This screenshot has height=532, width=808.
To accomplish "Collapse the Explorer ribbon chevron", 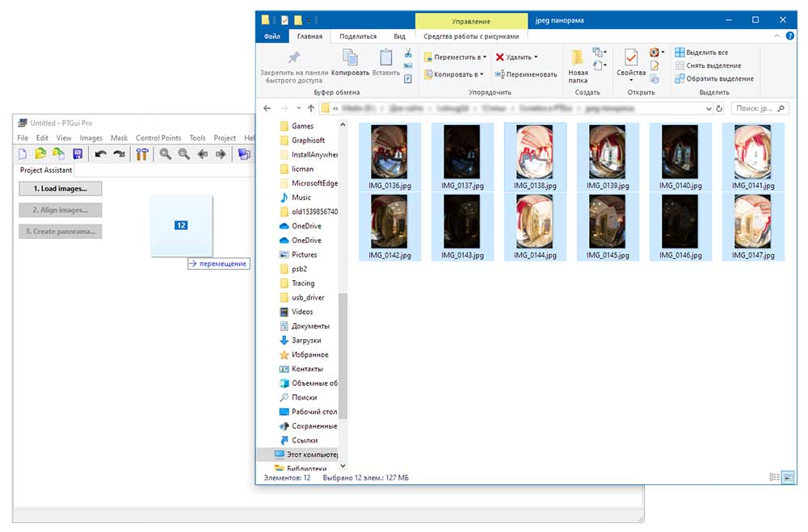I will click(x=776, y=36).
